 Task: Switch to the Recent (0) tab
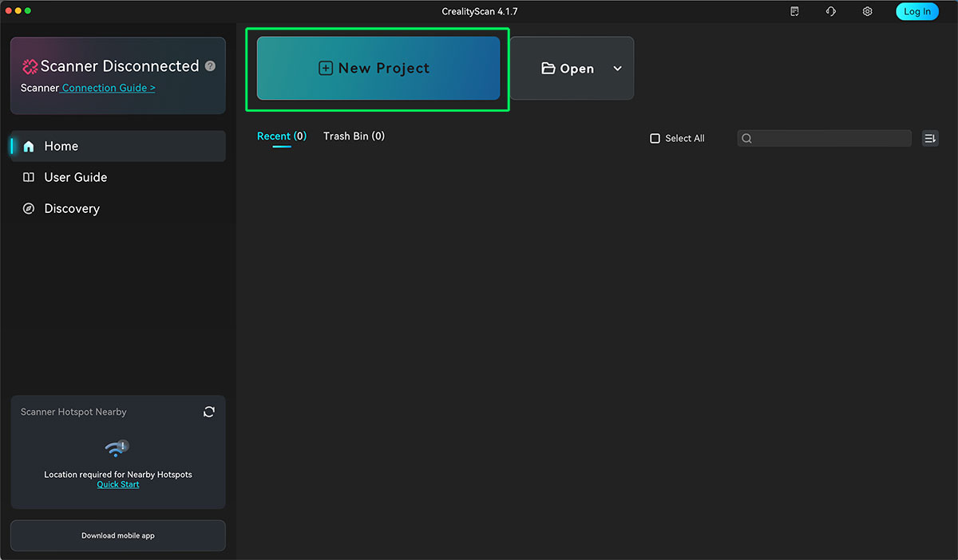coord(282,136)
